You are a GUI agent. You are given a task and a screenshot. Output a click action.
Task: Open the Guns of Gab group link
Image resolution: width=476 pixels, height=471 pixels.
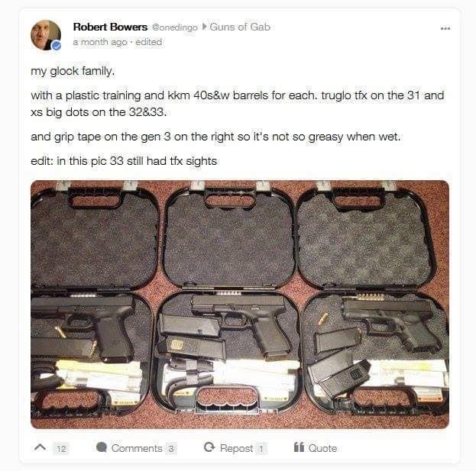tap(240, 27)
